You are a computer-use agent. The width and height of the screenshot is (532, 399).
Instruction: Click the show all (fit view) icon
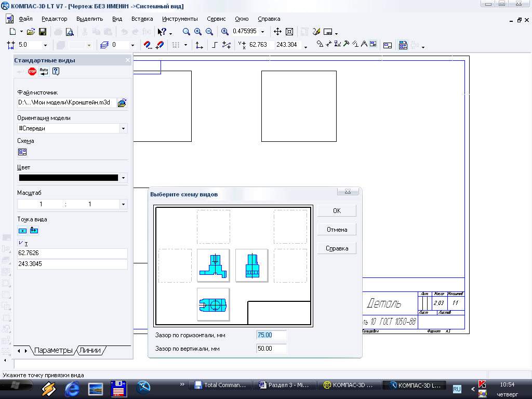(289, 32)
